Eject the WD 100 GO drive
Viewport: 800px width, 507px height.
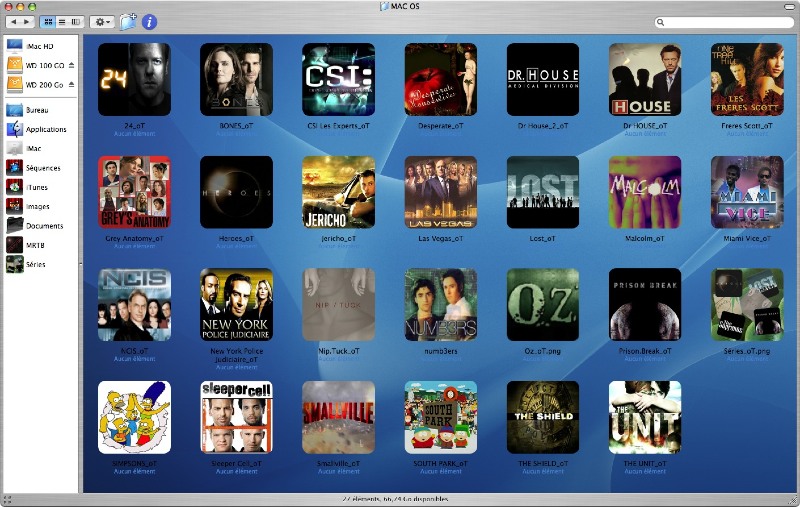click(71, 65)
